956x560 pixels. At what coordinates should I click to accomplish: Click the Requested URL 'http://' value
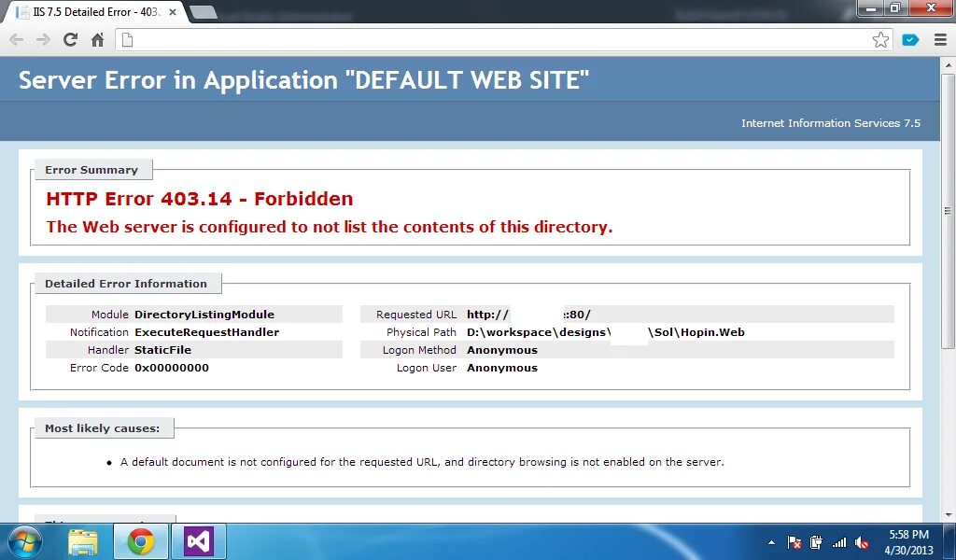pos(529,315)
